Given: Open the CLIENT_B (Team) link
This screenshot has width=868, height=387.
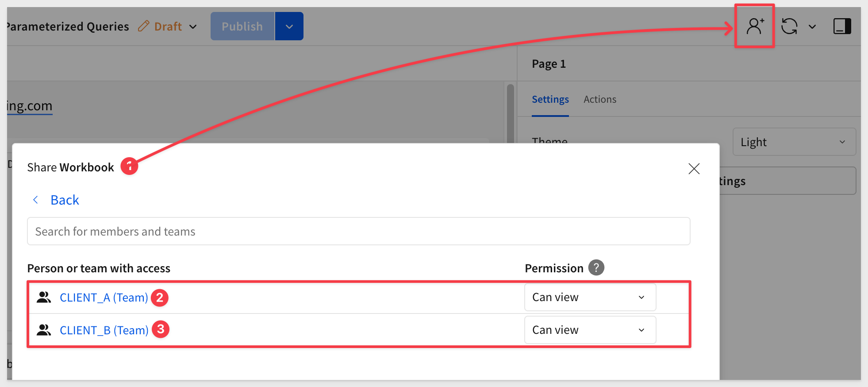Looking at the screenshot, I should (x=104, y=330).
